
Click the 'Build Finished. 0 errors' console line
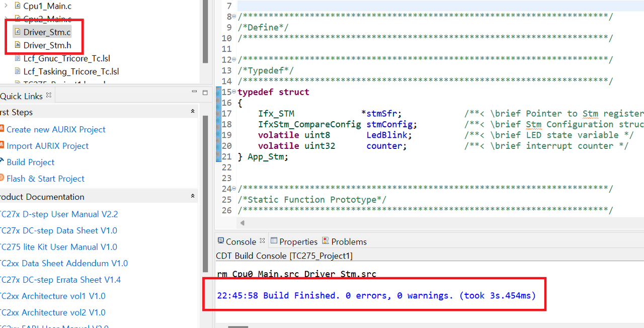376,295
